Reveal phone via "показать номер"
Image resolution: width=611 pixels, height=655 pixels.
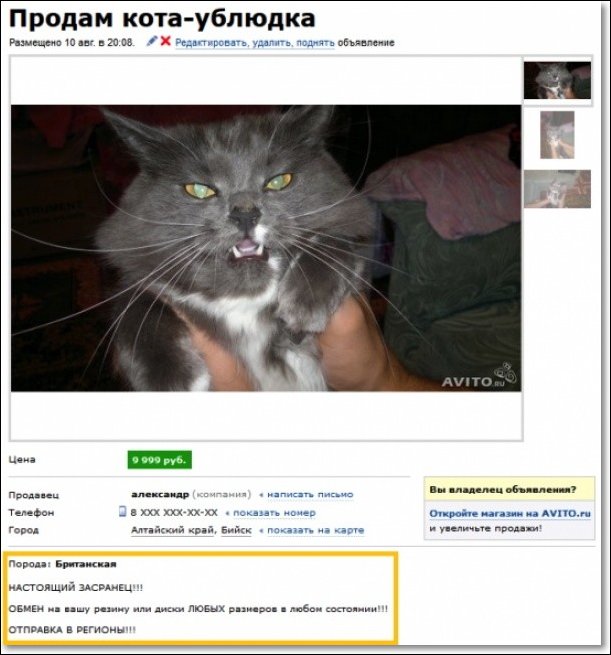point(274,513)
